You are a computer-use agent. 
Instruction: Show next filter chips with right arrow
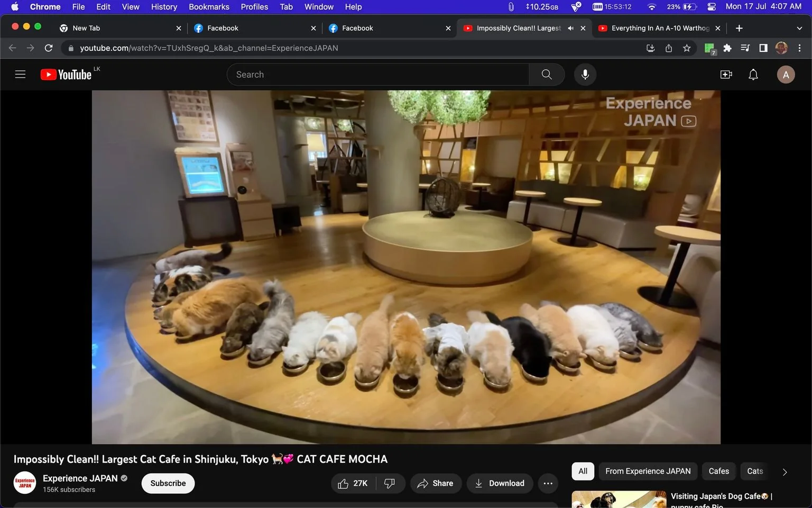click(x=785, y=471)
